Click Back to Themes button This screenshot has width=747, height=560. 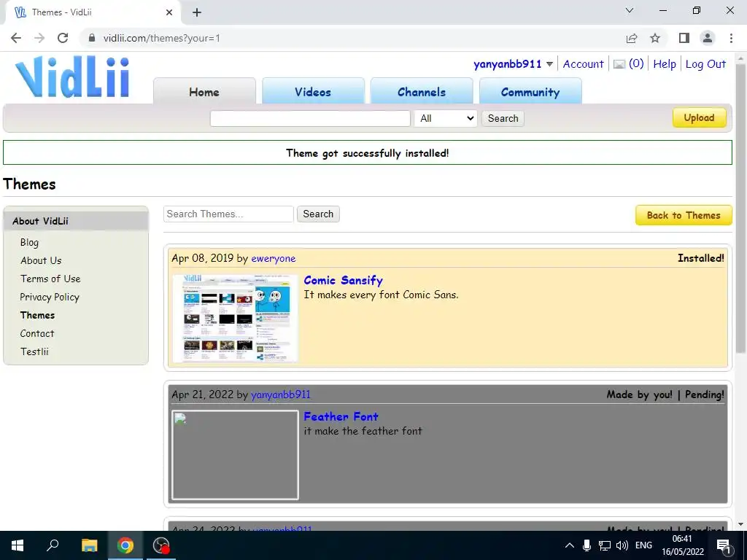click(684, 215)
